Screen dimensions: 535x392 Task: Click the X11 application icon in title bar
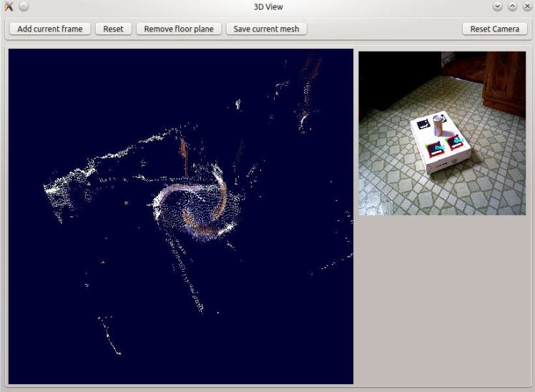9,6
